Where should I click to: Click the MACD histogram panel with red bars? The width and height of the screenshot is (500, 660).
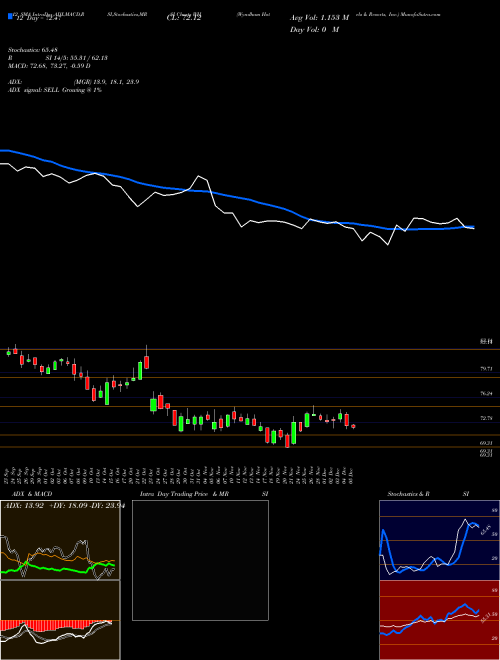click(60, 620)
